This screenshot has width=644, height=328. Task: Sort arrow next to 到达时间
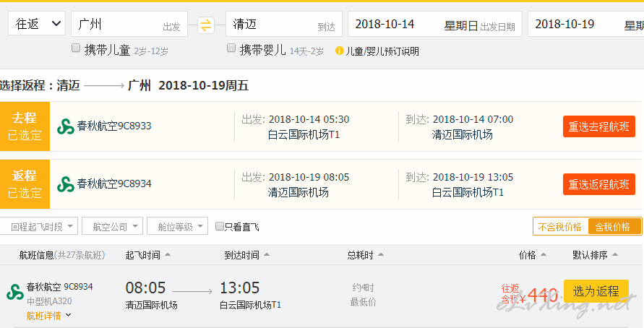tap(267, 255)
